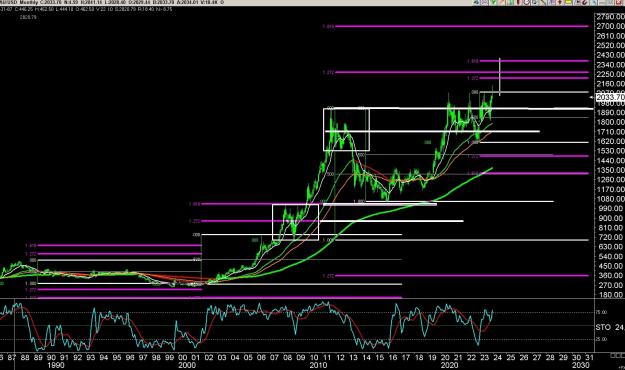This screenshot has height=370, width=625.
Task: Click the 180.00 price axis label
Action: pyautogui.click(x=610, y=295)
